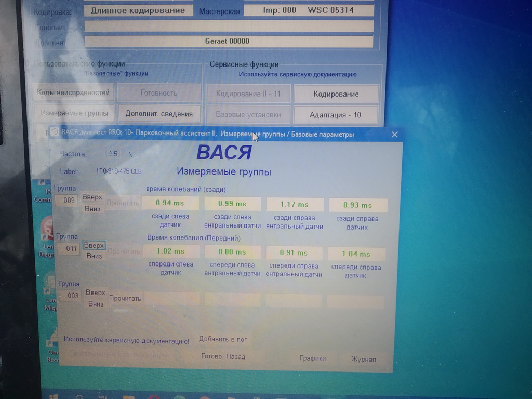Click Прочитать button for group 003
The height and width of the screenshot is (399, 532).
(x=125, y=298)
